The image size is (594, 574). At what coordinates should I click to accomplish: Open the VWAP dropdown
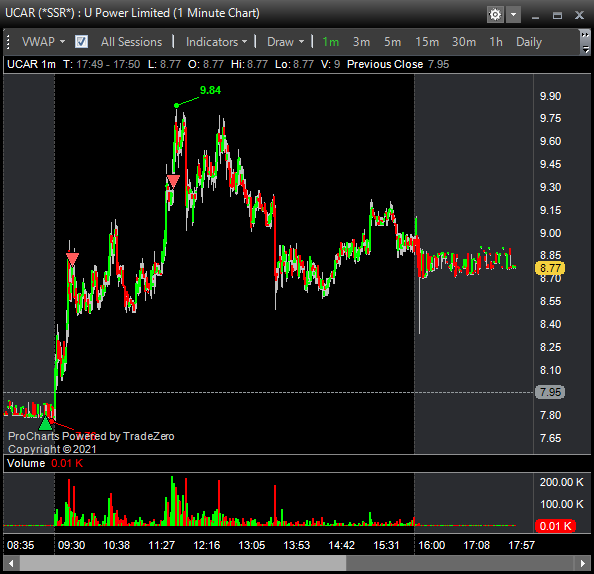(43, 42)
